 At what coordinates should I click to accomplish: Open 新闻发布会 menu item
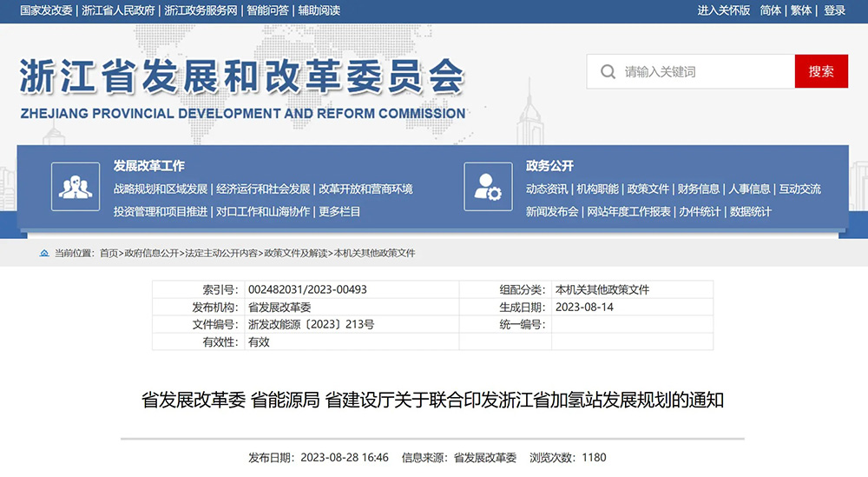click(x=552, y=212)
